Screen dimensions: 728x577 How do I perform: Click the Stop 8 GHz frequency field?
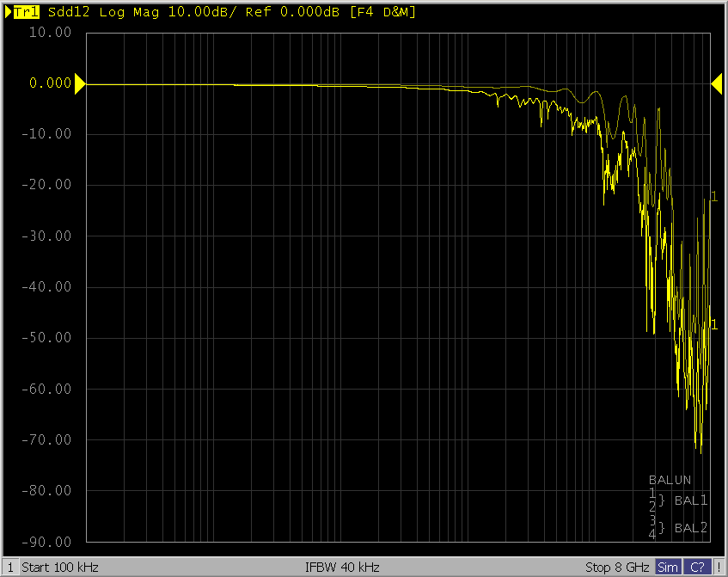618,568
